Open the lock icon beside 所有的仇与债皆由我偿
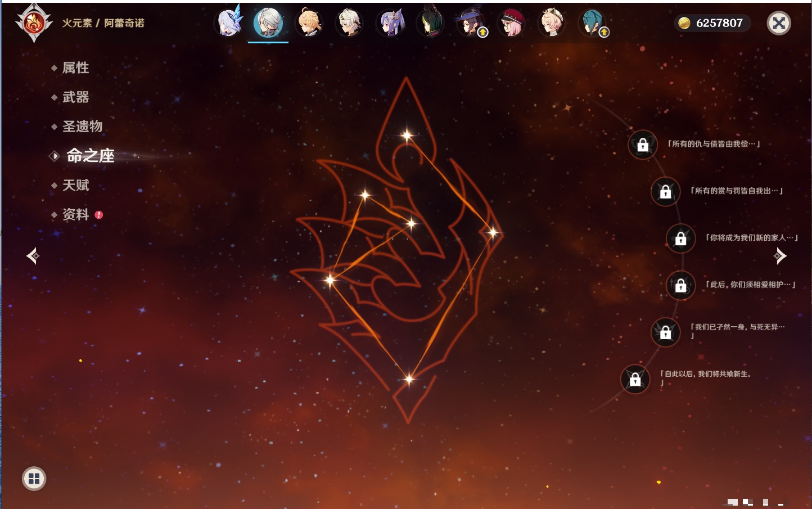Image resolution: width=812 pixels, height=509 pixels. click(x=643, y=145)
